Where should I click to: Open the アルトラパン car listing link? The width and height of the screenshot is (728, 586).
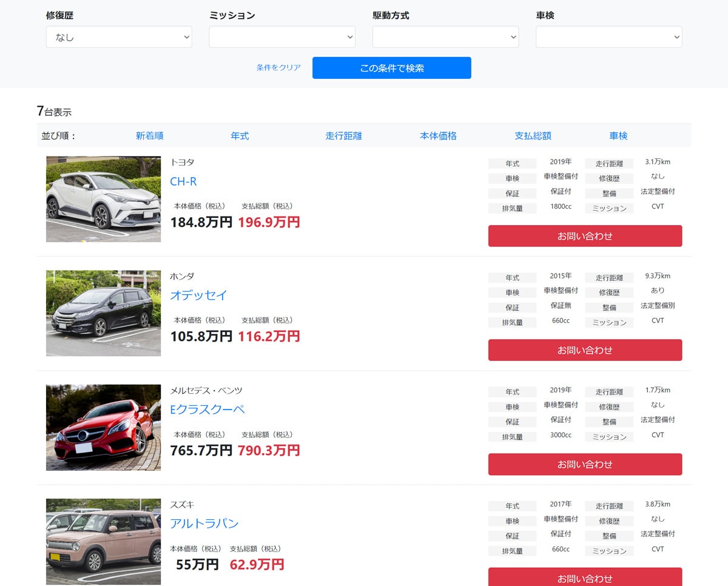(x=204, y=524)
